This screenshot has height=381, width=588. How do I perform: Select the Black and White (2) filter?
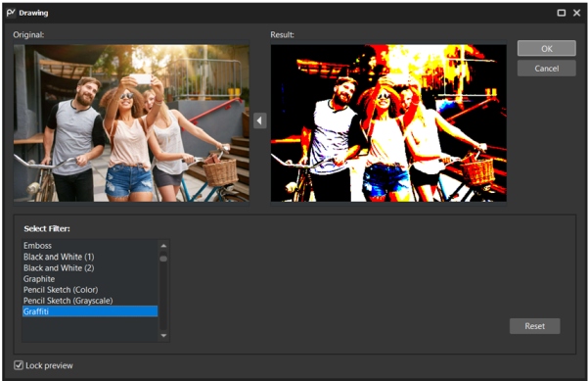pos(90,268)
